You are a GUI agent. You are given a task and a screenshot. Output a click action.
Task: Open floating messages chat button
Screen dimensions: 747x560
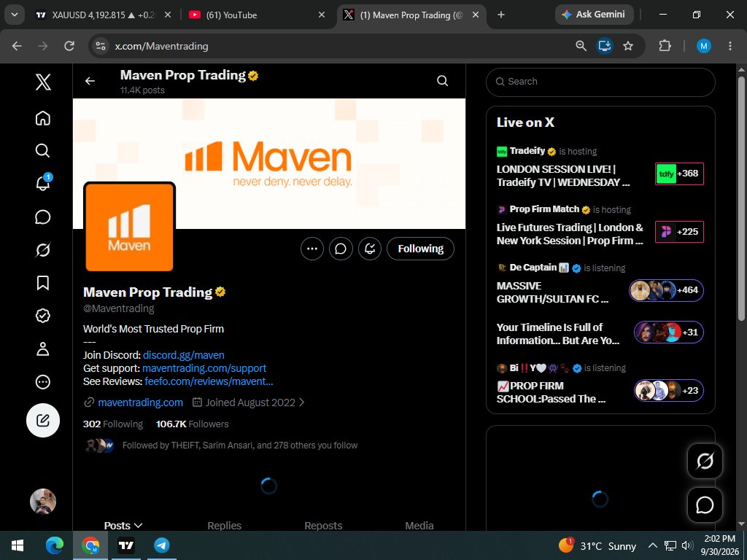point(705,505)
